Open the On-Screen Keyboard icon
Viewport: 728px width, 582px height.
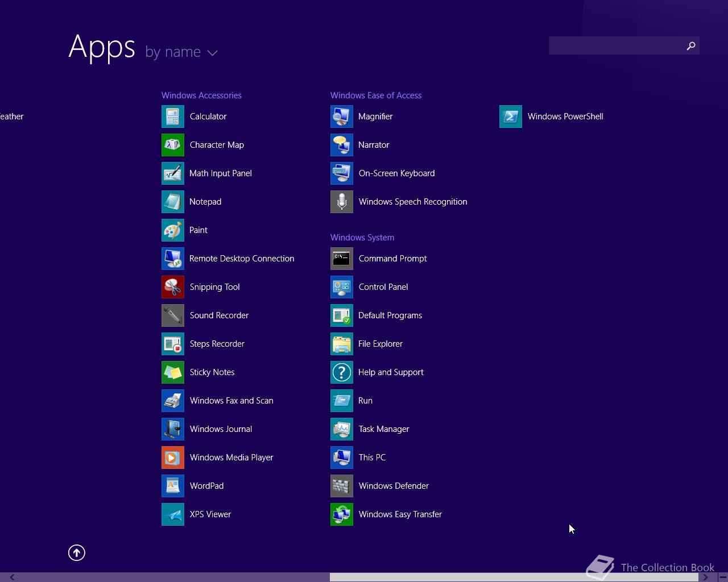pyautogui.click(x=342, y=173)
